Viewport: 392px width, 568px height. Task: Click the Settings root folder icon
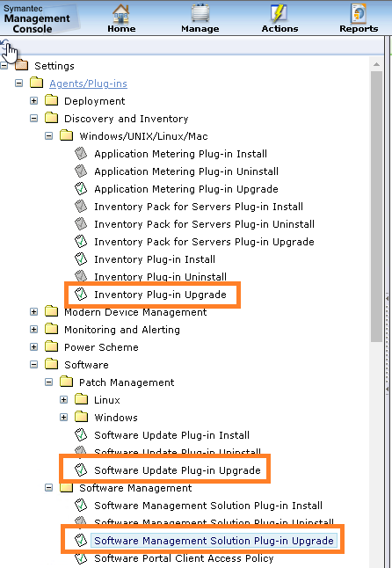pos(22,66)
